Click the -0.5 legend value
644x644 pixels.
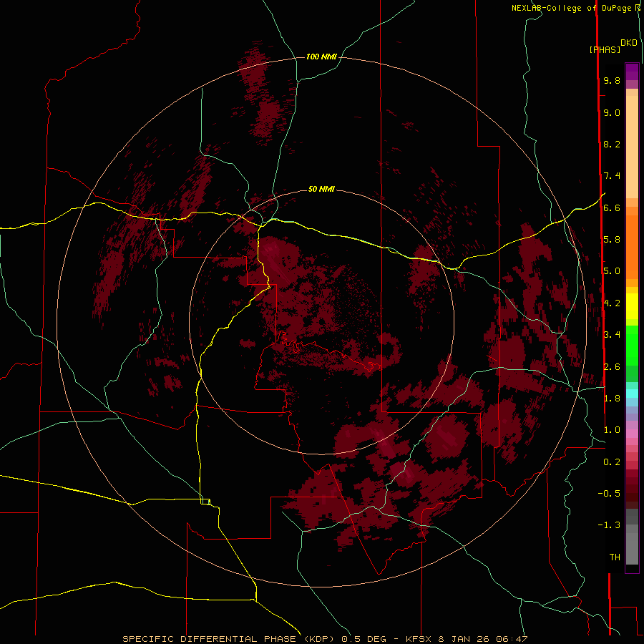pos(609,494)
